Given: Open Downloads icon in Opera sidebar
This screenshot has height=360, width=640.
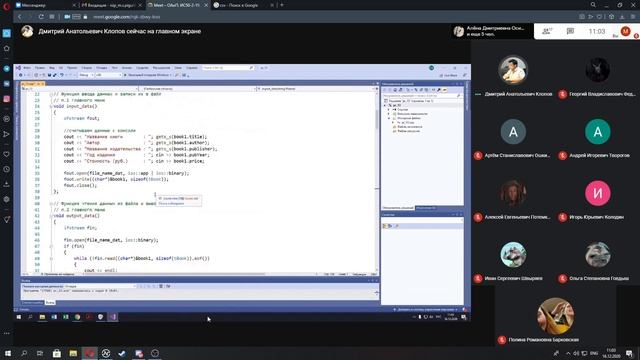Looking at the screenshot, I should (x=7, y=184).
